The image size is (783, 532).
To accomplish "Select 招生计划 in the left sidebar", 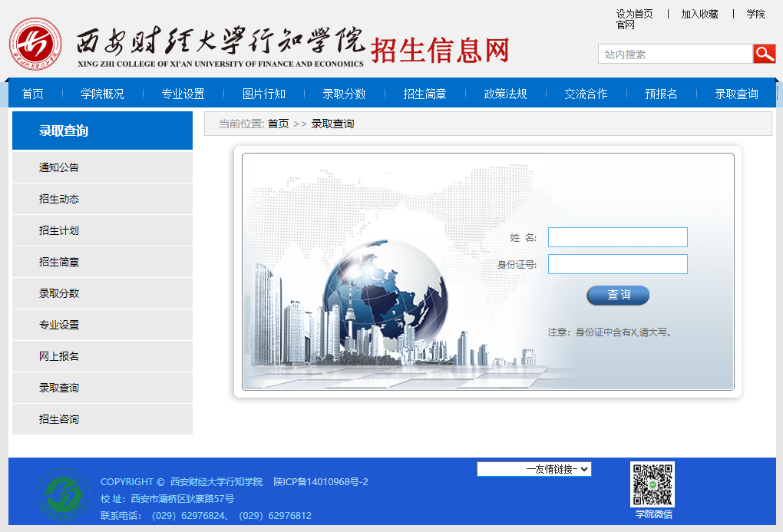I will (102, 230).
